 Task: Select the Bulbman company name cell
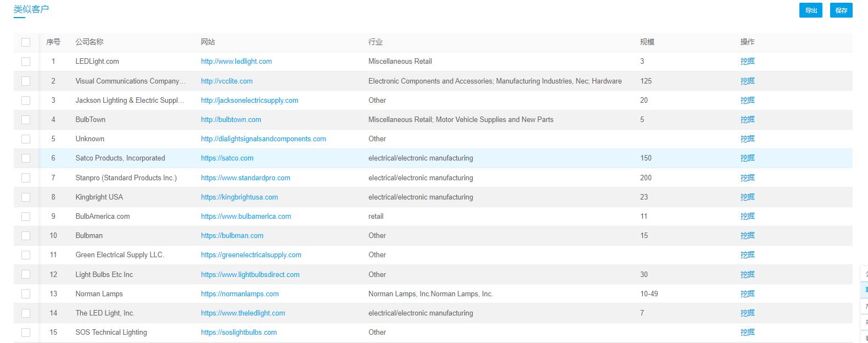pos(89,236)
